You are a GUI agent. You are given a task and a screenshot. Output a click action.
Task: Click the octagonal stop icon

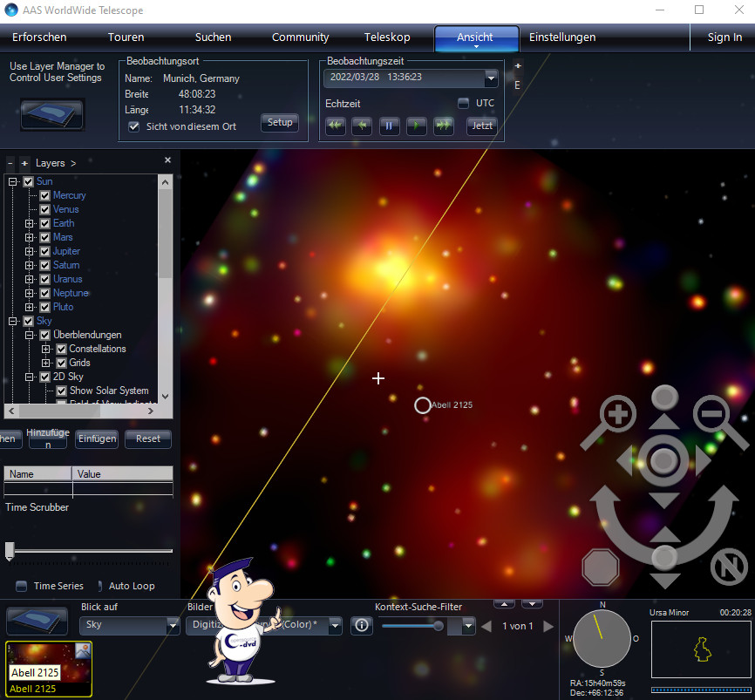click(x=600, y=567)
